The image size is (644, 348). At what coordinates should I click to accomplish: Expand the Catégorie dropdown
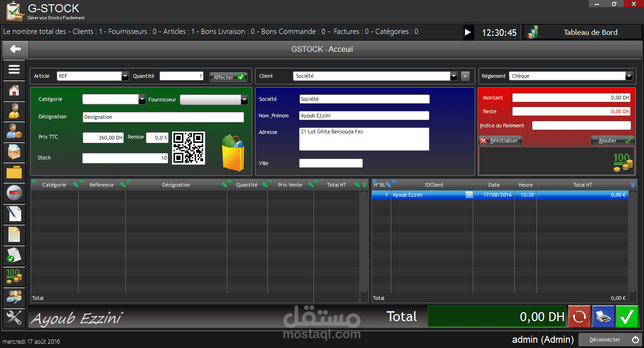[142, 99]
